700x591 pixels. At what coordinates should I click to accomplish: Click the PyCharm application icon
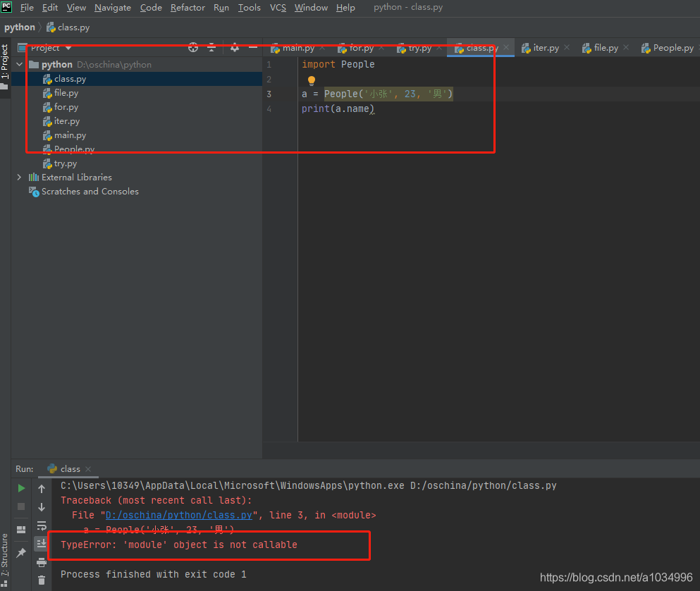coord(6,6)
